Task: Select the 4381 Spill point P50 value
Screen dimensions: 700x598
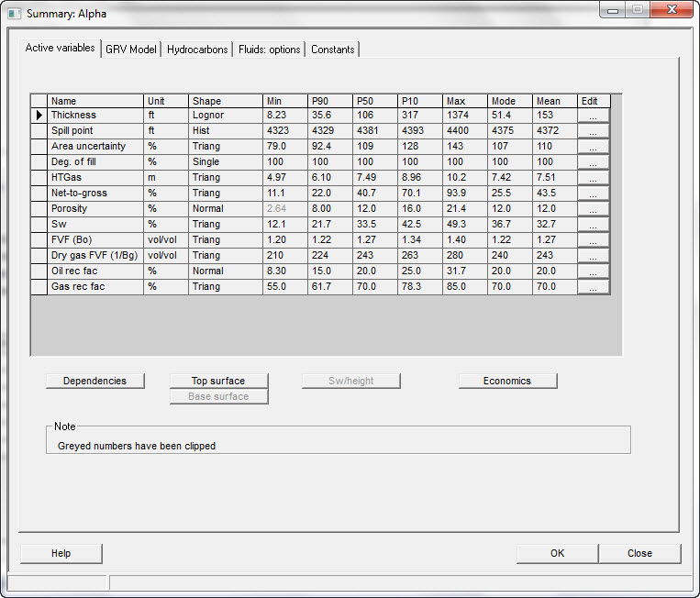Action: point(375,131)
